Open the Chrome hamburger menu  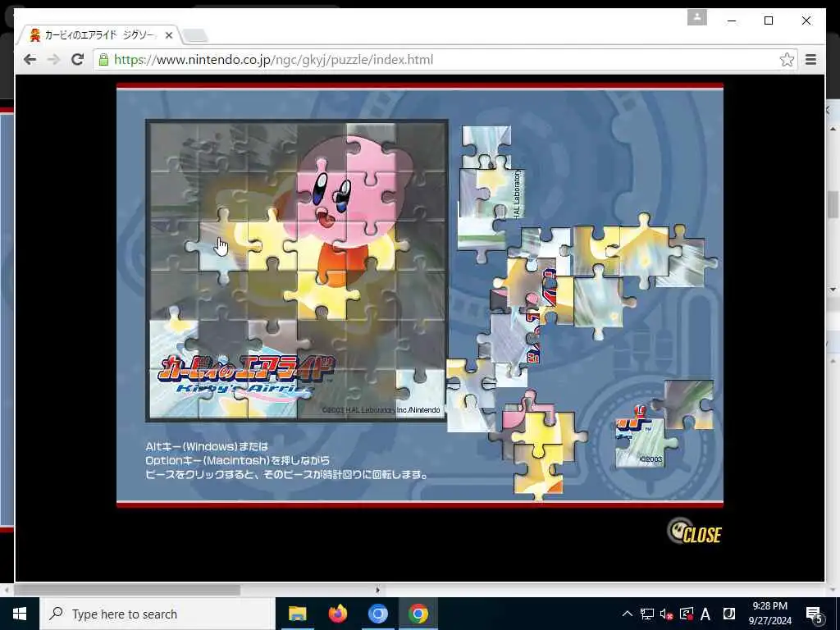pyautogui.click(x=810, y=59)
